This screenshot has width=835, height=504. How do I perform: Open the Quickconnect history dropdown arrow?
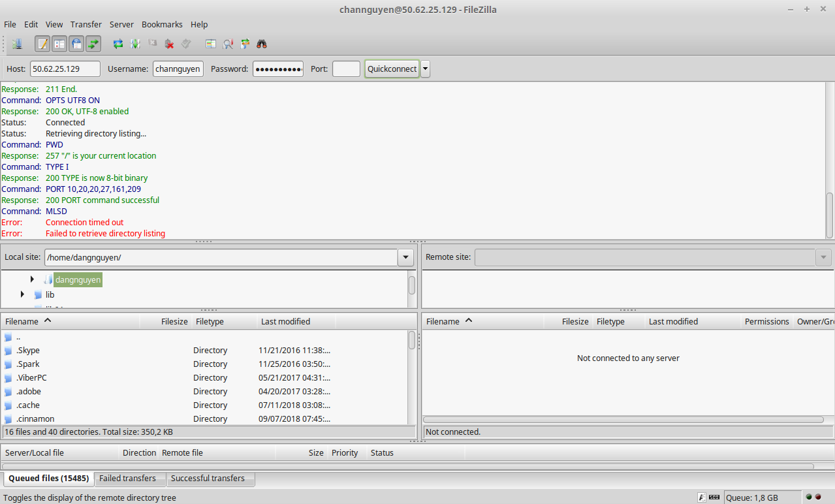tap(425, 69)
